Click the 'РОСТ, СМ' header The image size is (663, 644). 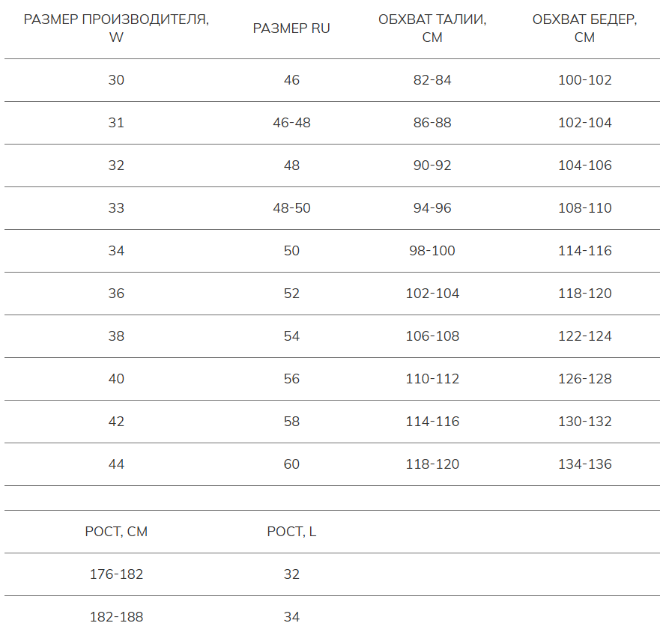[116, 532]
